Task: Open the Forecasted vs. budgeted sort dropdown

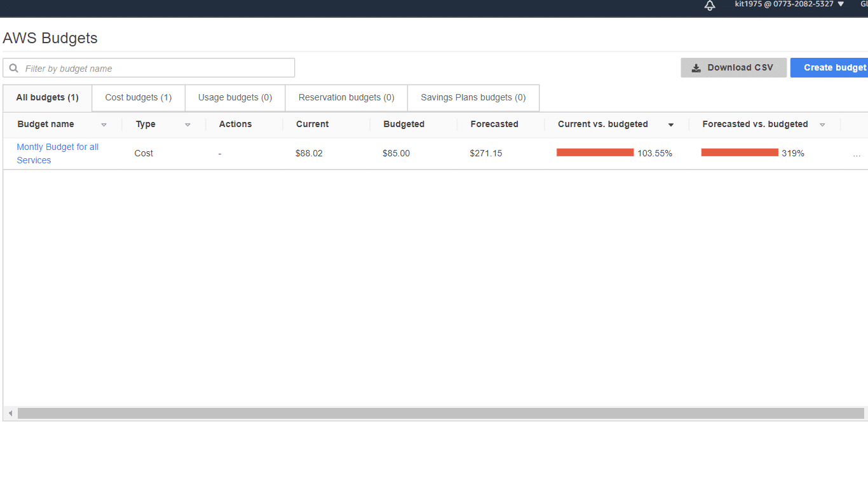Action: 822,125
